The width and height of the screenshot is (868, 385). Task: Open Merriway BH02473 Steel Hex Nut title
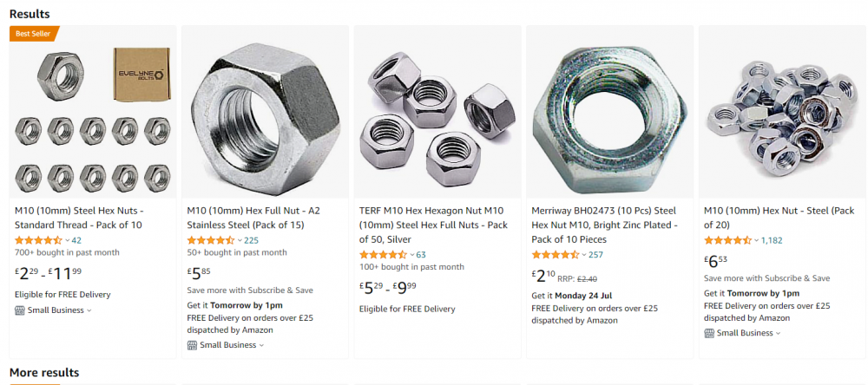pyautogui.click(x=604, y=225)
